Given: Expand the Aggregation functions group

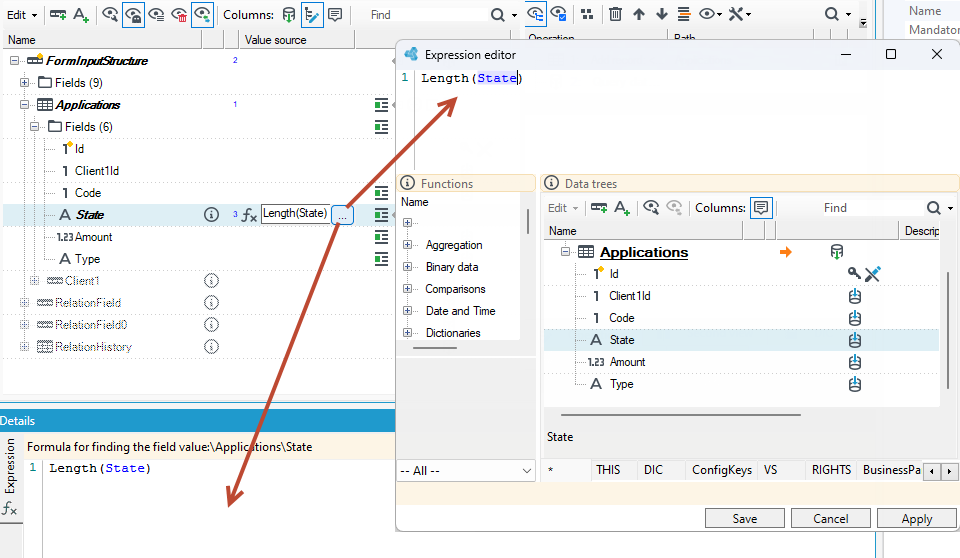Looking at the screenshot, I should click(407, 245).
